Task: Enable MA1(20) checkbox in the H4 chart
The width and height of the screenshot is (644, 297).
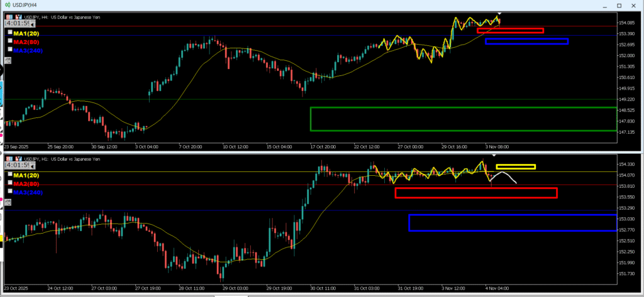Action: [9, 32]
